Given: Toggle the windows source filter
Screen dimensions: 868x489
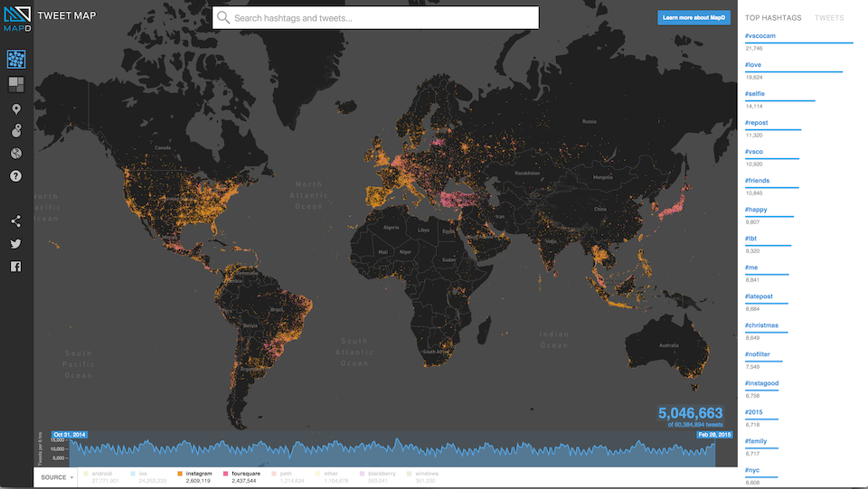Looking at the screenshot, I should 422,477.
